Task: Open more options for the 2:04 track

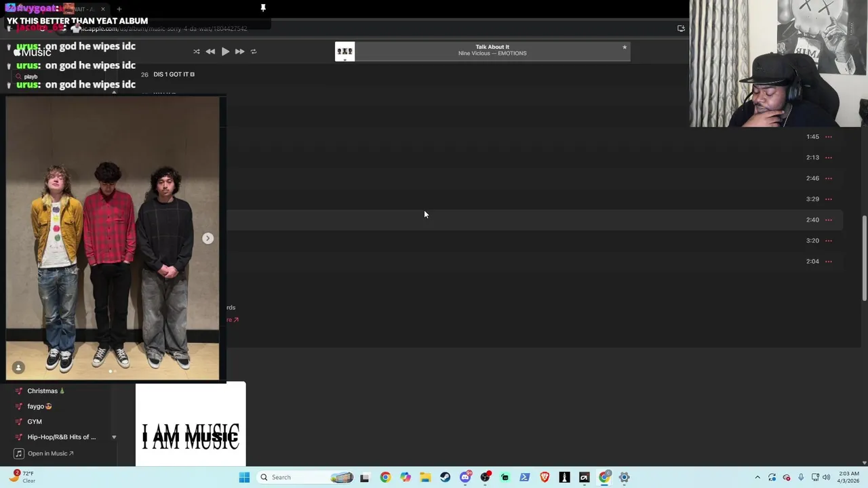Action: coord(829,262)
